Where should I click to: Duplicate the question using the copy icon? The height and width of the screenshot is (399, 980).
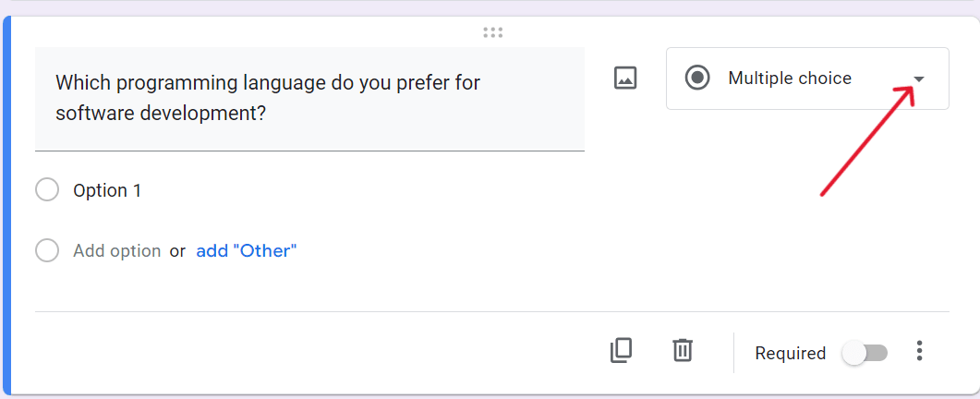(621, 350)
